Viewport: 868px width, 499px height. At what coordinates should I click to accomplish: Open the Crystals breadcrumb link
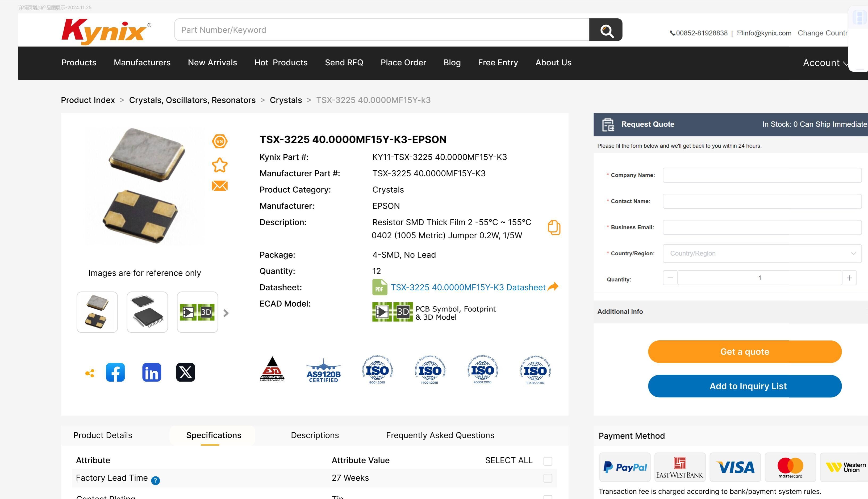pos(286,100)
